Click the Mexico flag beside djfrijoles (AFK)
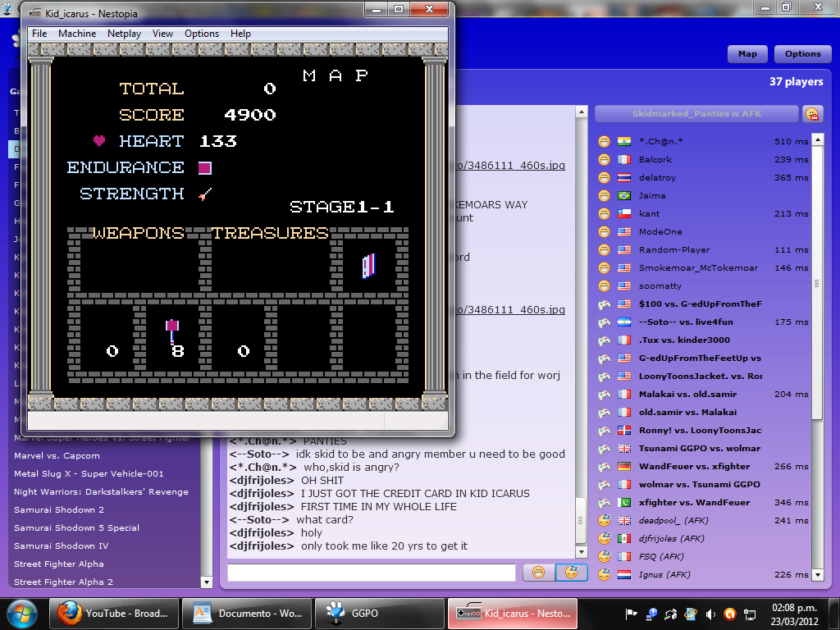 pos(624,538)
